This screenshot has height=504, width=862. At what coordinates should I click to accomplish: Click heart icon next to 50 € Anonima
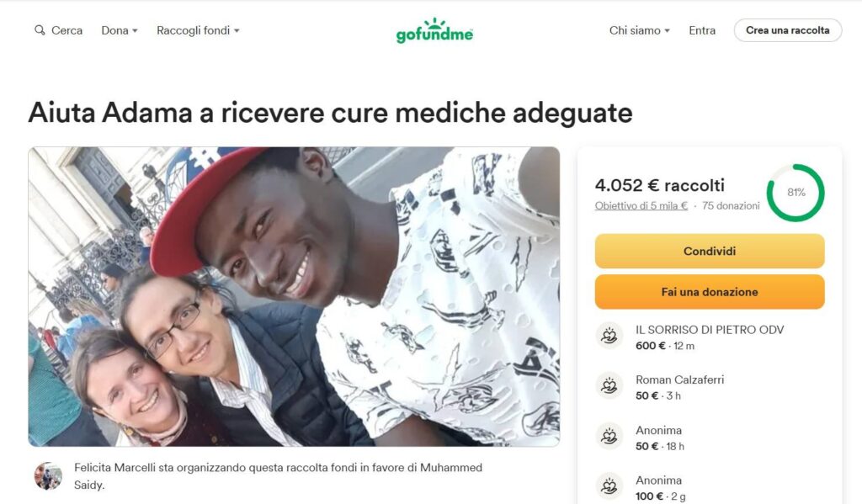click(x=609, y=437)
